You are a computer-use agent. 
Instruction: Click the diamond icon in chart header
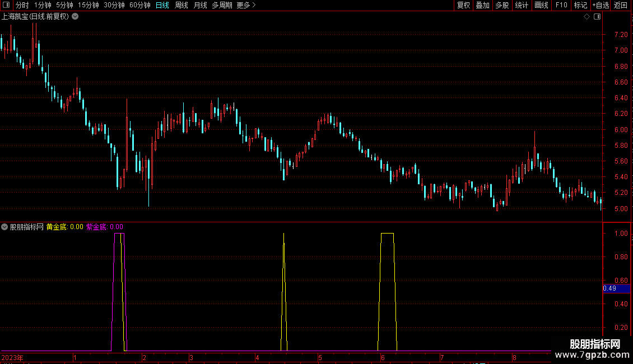(x=587, y=17)
